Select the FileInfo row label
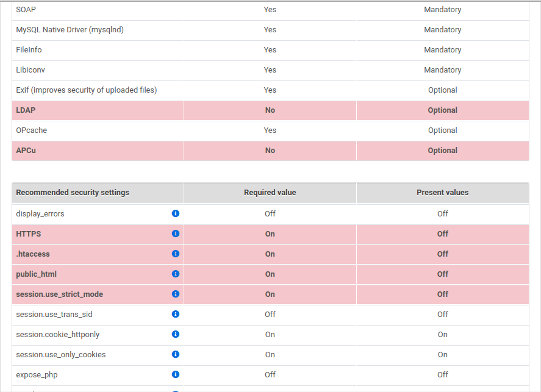Viewport: 541px width, 392px height. coord(29,49)
